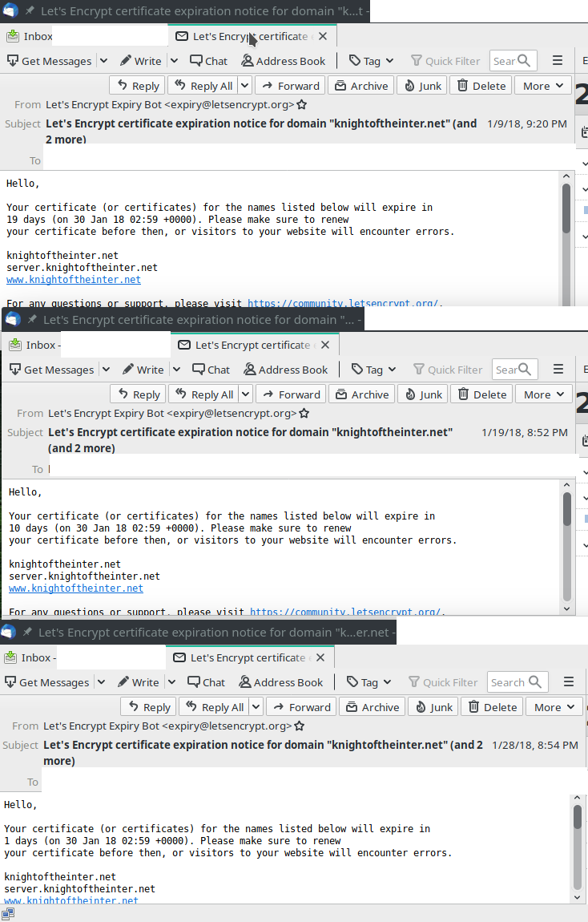The image size is (588, 922).
Task: Forward the 1/28/18 expiration email
Action: pos(302,707)
